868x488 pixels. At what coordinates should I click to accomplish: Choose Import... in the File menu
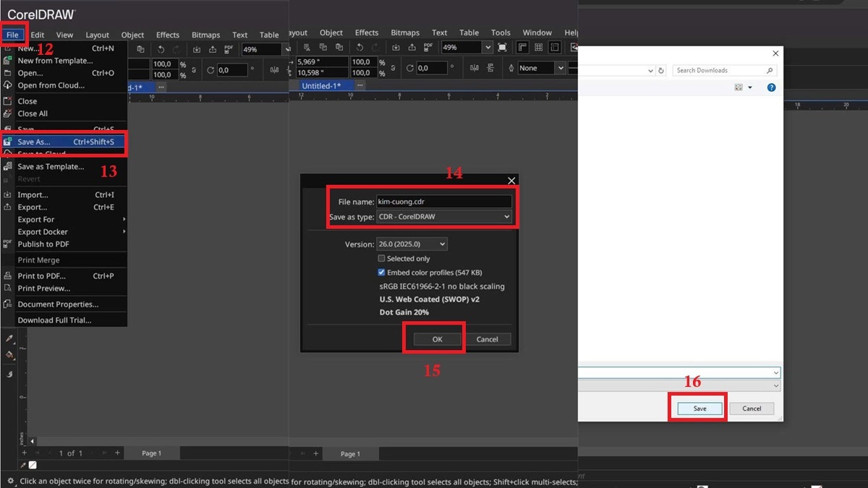pos(65,194)
